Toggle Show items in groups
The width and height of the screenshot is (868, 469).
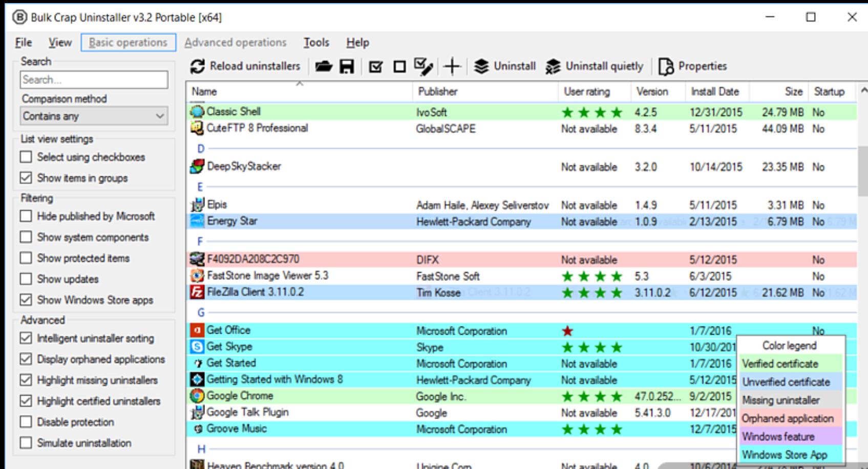tap(26, 178)
